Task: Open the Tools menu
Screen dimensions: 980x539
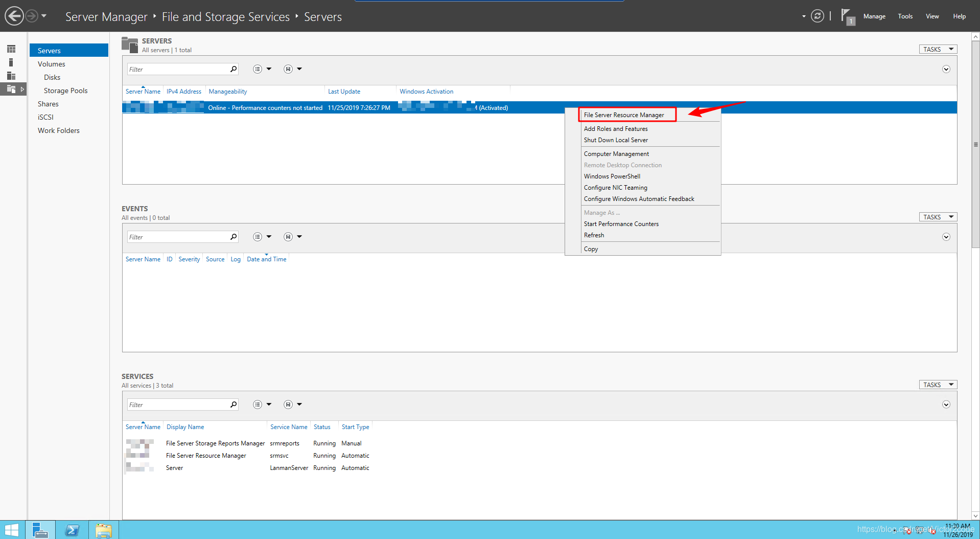Action: point(904,16)
